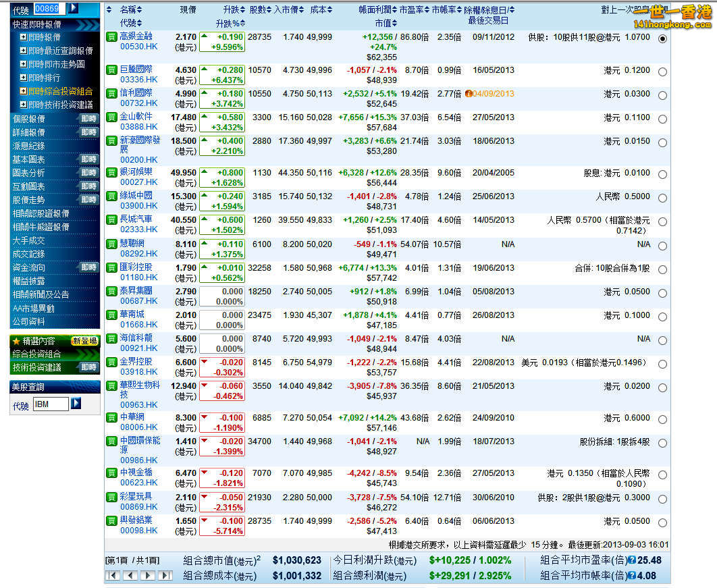Click the buy icon beside 信利國際
The image size is (717, 588).
point(111,93)
